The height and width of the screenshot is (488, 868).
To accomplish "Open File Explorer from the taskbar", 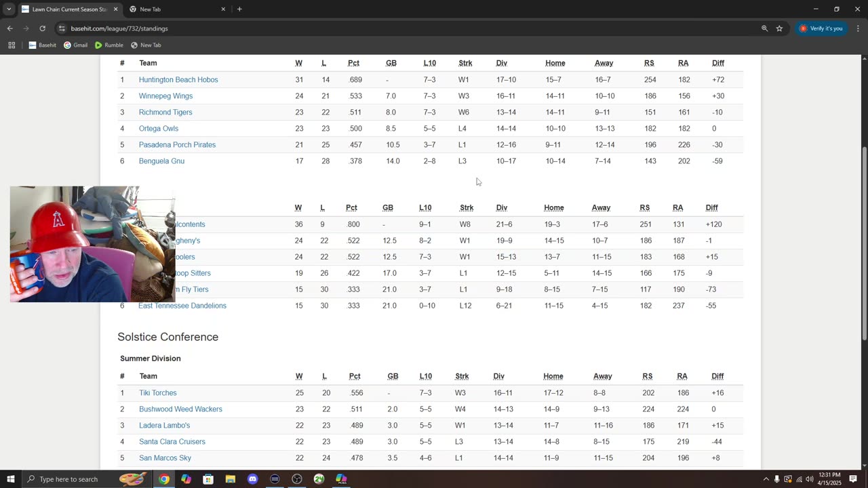I will coord(230,479).
